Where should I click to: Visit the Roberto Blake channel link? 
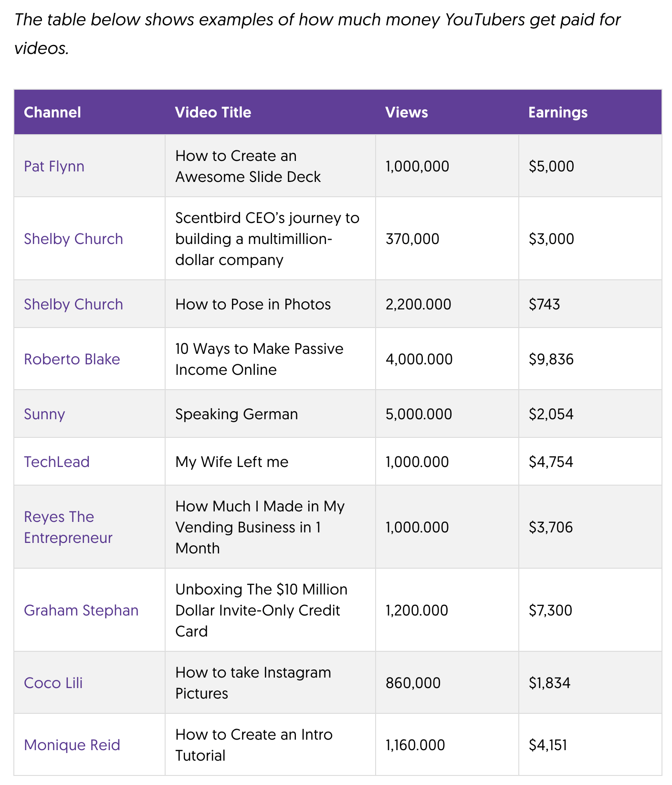72,359
